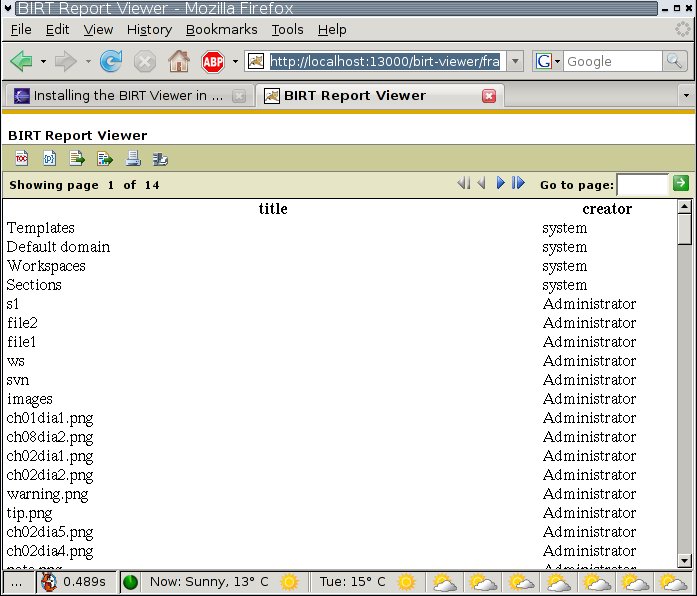The width and height of the screenshot is (697, 596).
Task: Click the Now: Sunny, 13° C forecast
Action: point(209,582)
